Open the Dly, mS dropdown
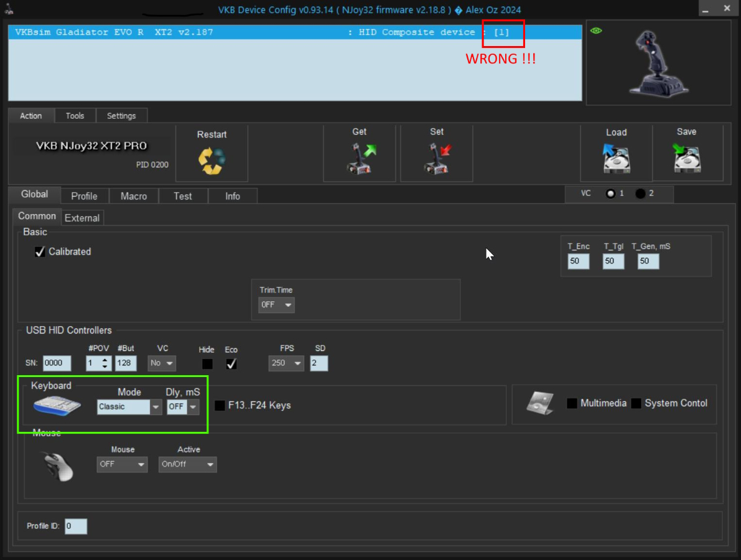741x560 pixels. 183,407
